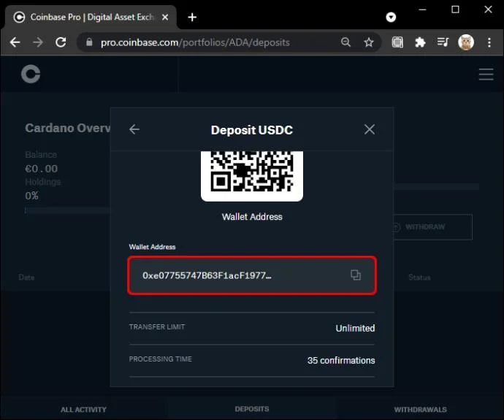Click the browser forward arrow

(x=38, y=42)
